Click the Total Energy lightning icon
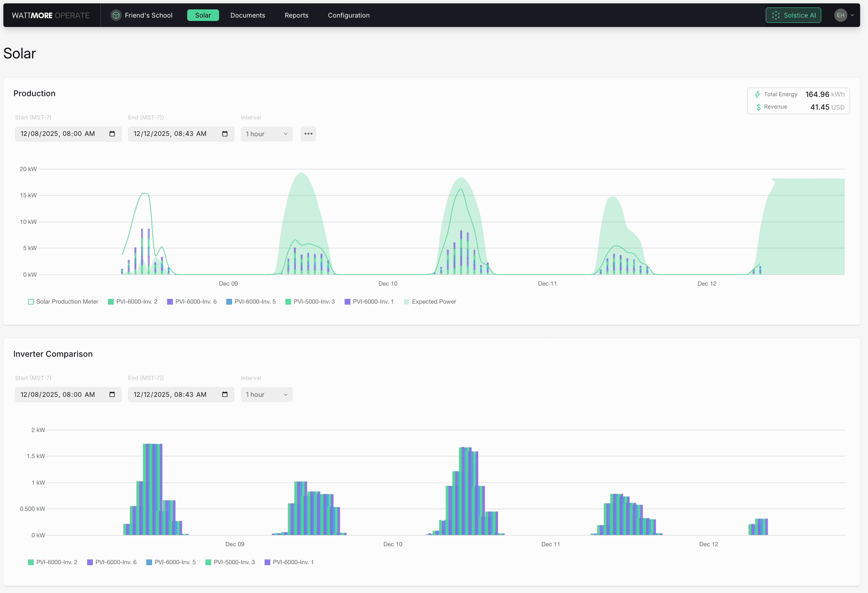Viewport: 868px width, 593px height. tap(758, 94)
